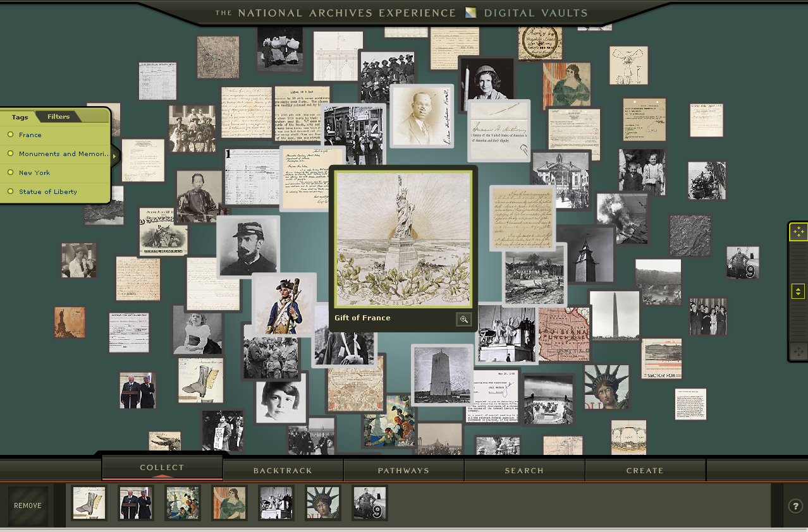Switch to the Filters tab
This screenshot has width=808, height=532.
59,117
